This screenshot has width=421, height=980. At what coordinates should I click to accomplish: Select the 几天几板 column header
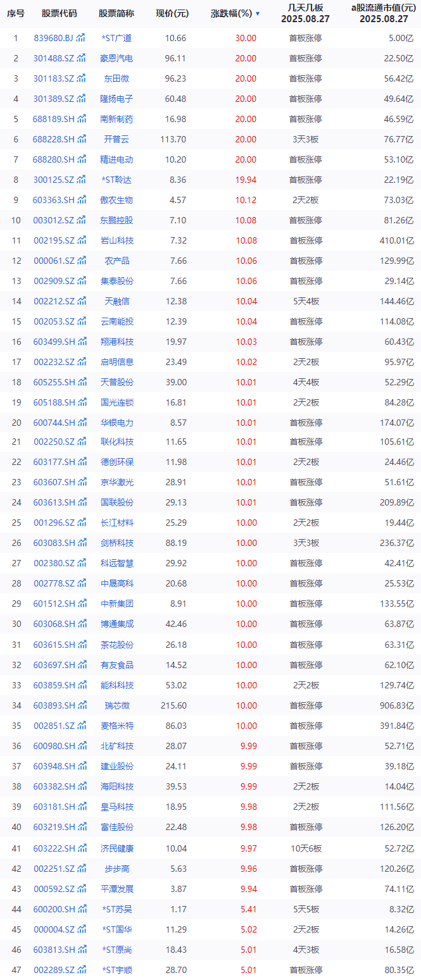[305, 13]
